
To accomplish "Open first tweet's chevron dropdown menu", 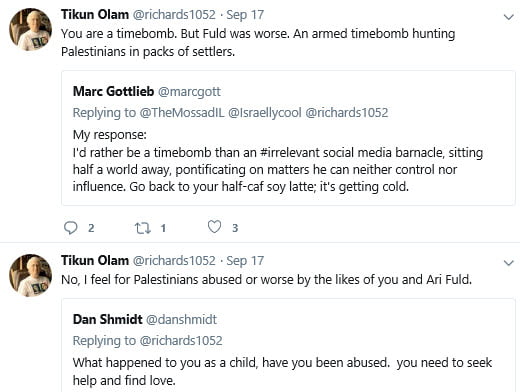I will 509,17.
